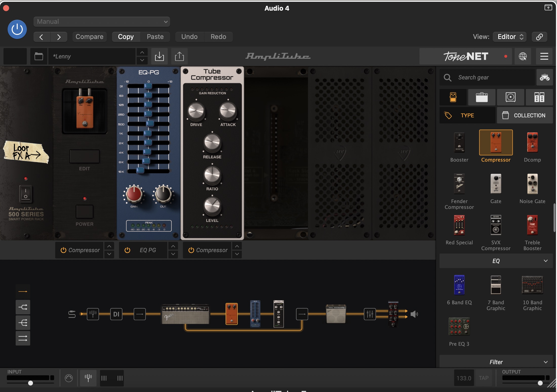Select the Gate pedal
Viewport: 557px width, 392px height.
(496, 184)
